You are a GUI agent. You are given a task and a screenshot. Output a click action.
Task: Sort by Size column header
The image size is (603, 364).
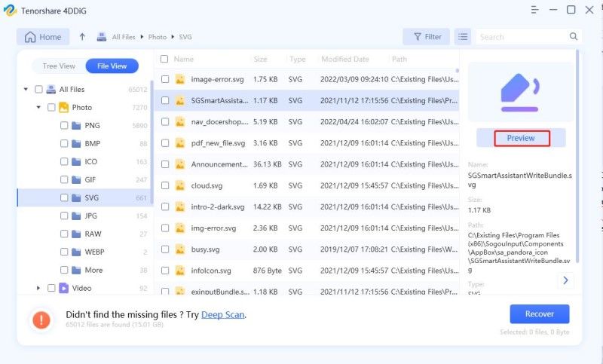pos(260,60)
